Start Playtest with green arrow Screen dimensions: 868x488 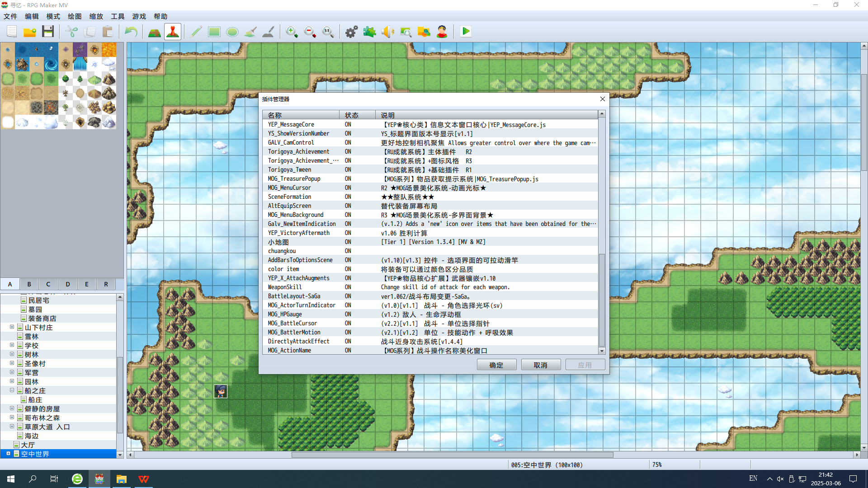pos(466,32)
